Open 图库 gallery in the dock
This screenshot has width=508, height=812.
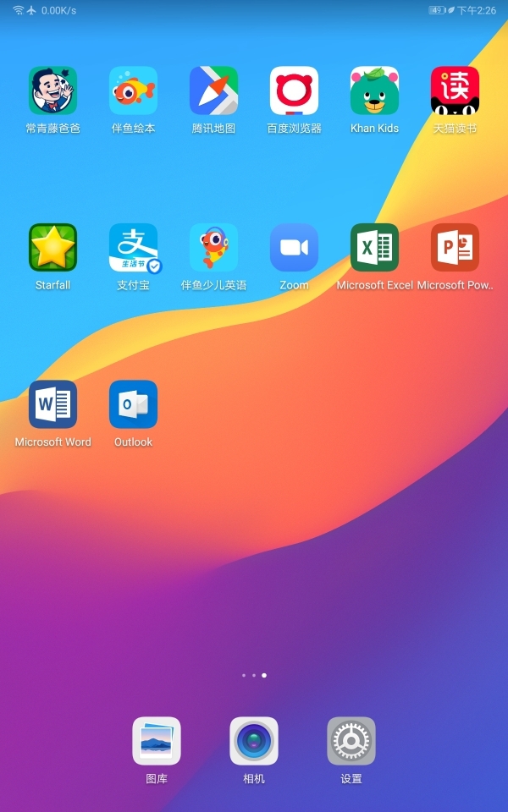coord(157,741)
